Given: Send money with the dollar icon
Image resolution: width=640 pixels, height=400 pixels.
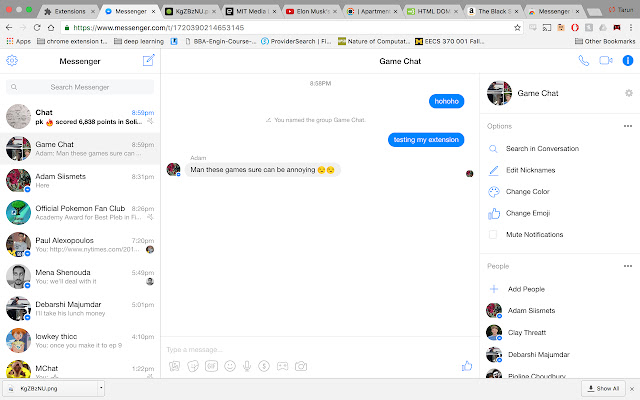Looking at the screenshot, I should coord(264,366).
